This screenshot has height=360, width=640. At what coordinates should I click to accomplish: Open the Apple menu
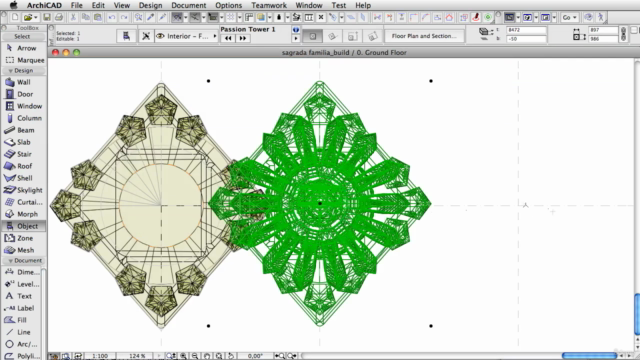[13, 5]
